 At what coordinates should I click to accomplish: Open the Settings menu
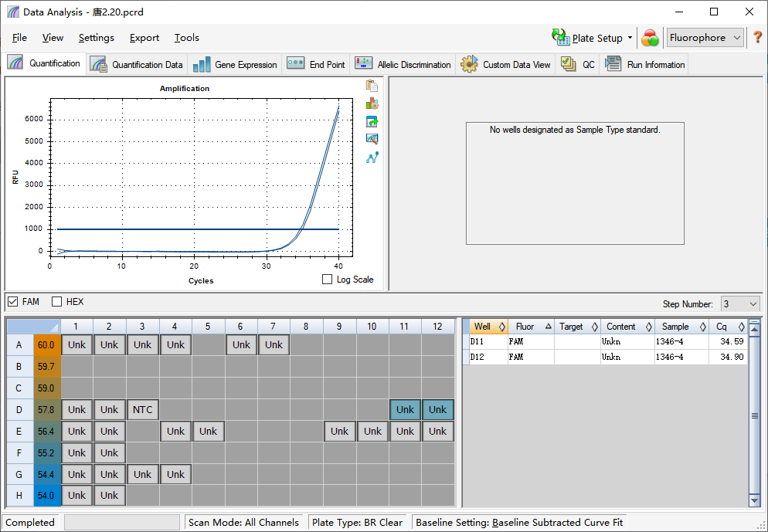click(x=97, y=38)
